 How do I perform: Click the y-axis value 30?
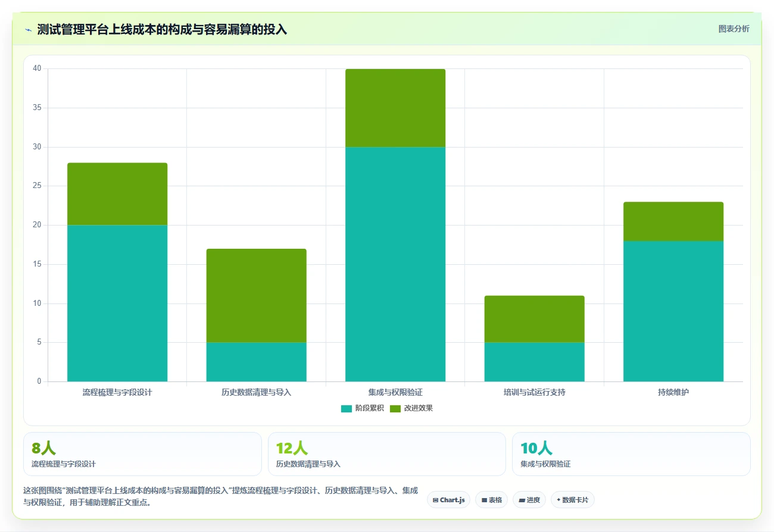[37, 147]
